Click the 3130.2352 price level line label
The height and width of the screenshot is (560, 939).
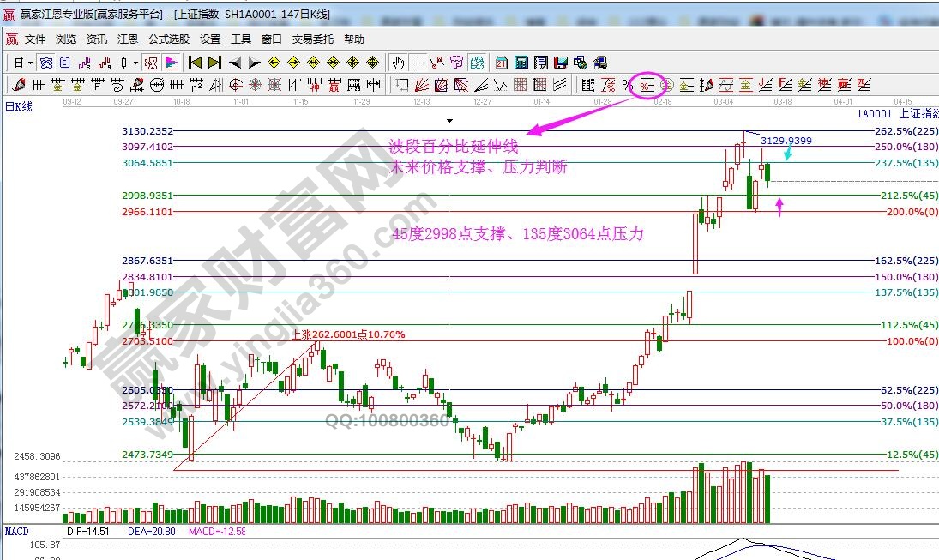tap(148, 131)
